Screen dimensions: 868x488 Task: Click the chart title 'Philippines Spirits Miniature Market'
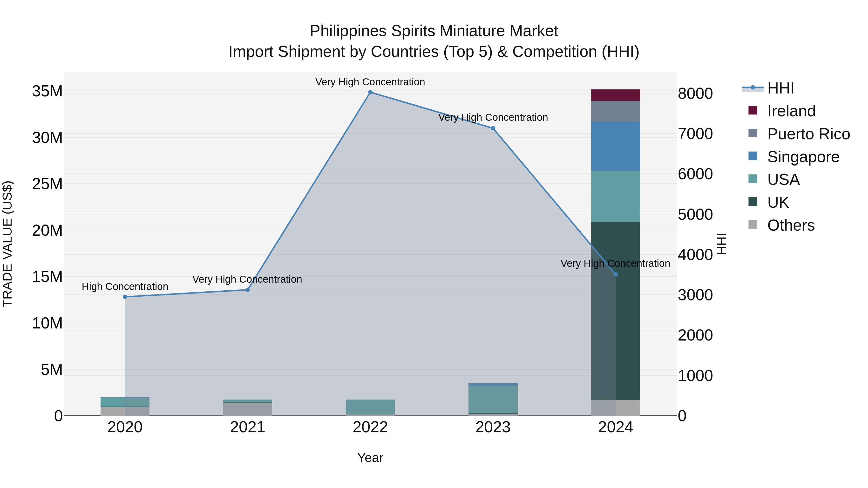pyautogui.click(x=434, y=31)
